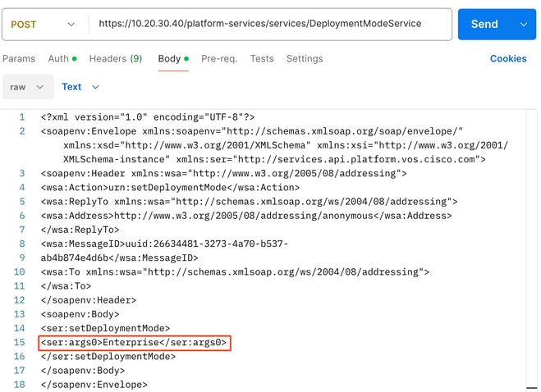Click the XML declaration on line 1
Screen dimensions: 541x392
pos(147,117)
